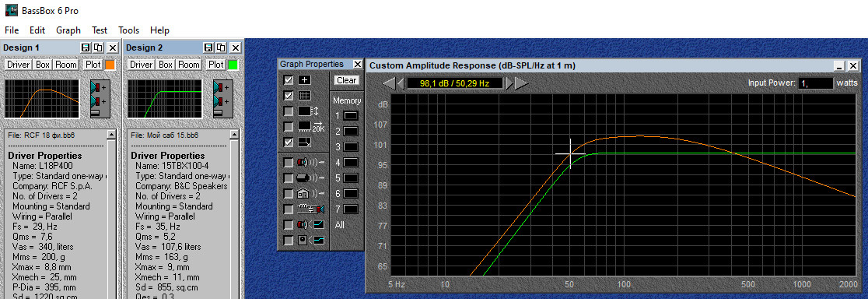Select Memory slot 1 swatch
Image resolution: width=868 pixels, height=299 pixels.
(x=351, y=116)
